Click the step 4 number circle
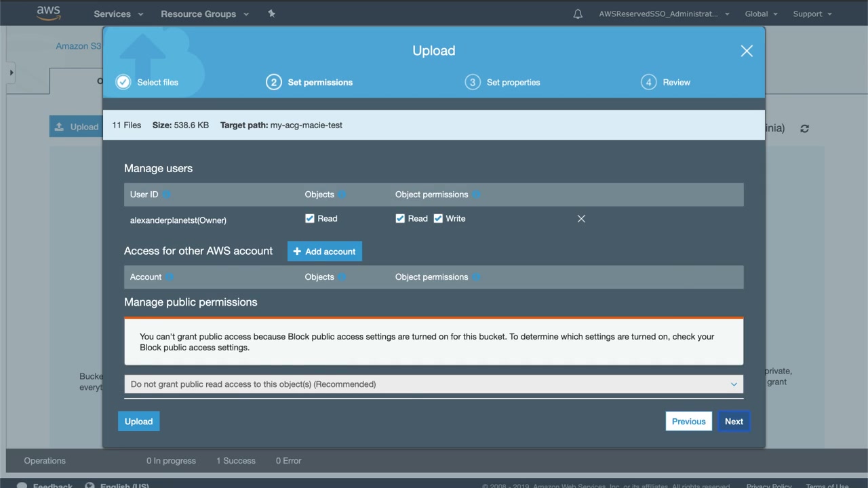Image resolution: width=868 pixels, height=488 pixels. (648, 82)
